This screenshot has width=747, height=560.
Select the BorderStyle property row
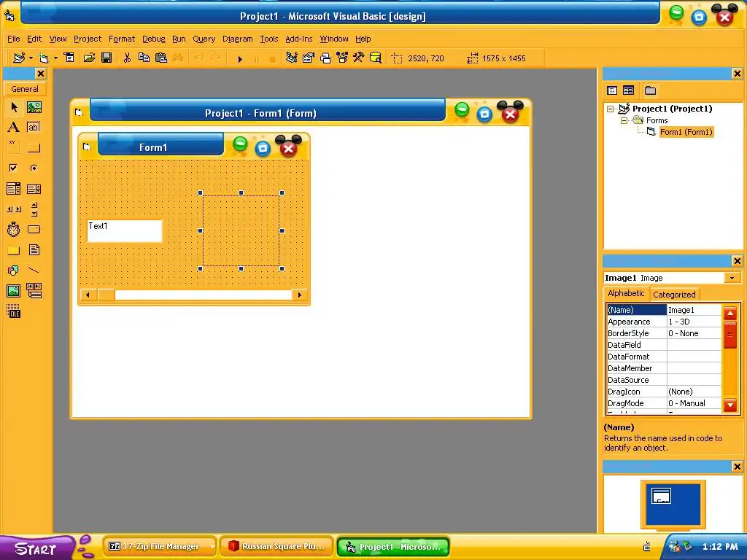(664, 333)
